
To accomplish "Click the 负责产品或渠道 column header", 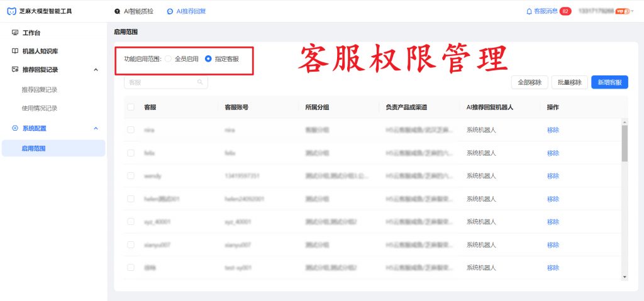I will tap(407, 107).
